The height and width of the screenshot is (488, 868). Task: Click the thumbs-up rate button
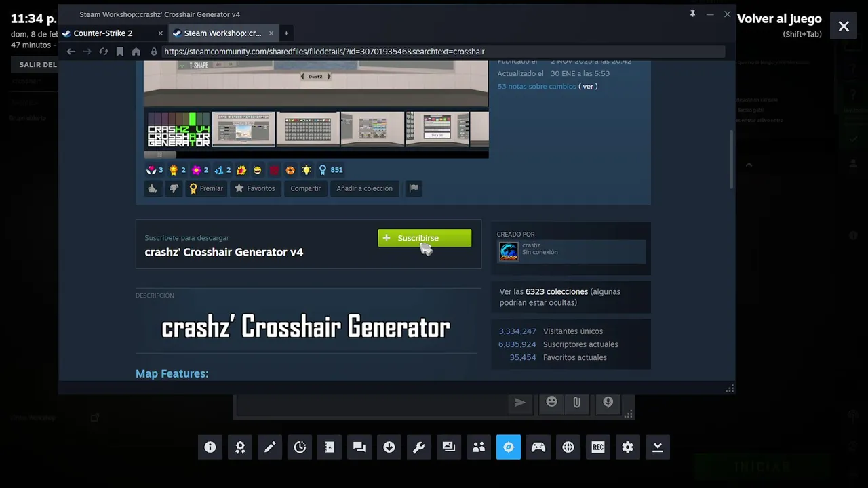153,188
